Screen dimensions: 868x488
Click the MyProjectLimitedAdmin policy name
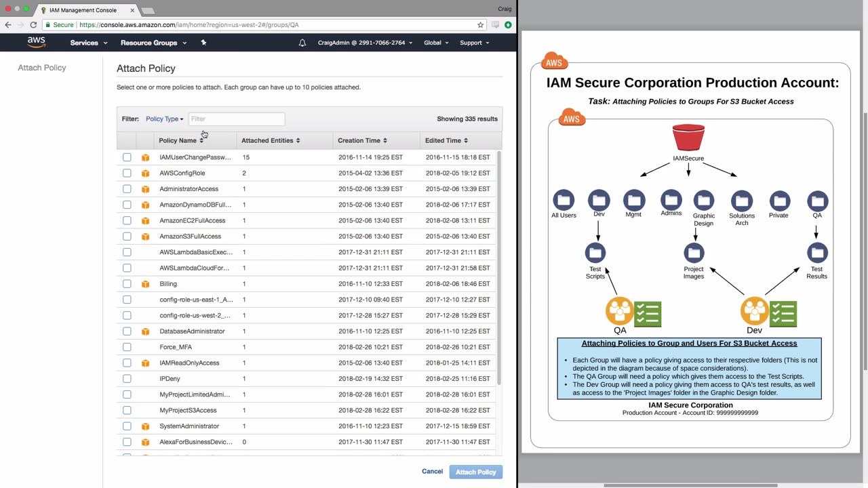click(x=195, y=394)
